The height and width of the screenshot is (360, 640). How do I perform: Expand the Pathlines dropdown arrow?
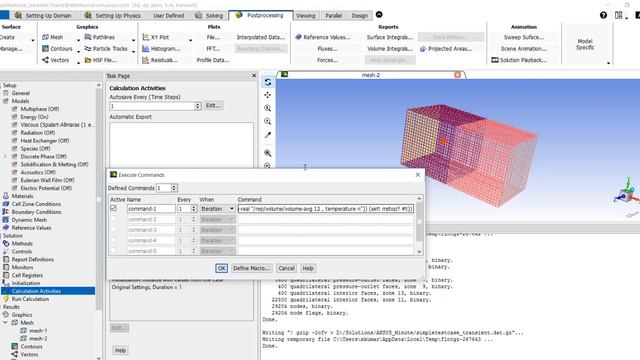click(x=133, y=40)
